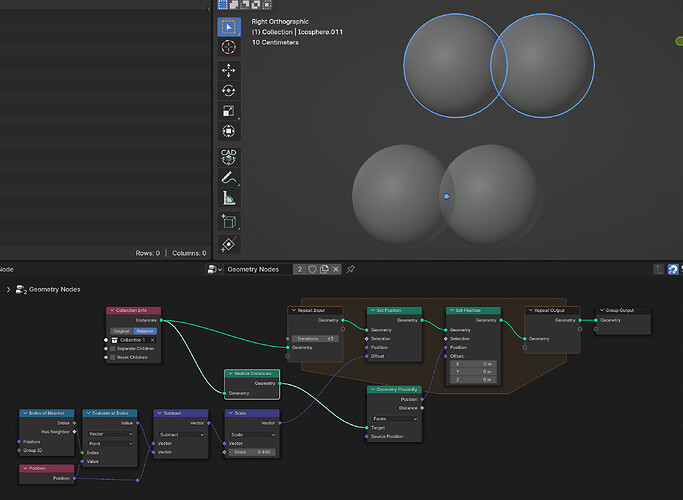The width and height of the screenshot is (683, 500).
Task: Activate the 3D Cursor tool
Action: pyautogui.click(x=229, y=47)
